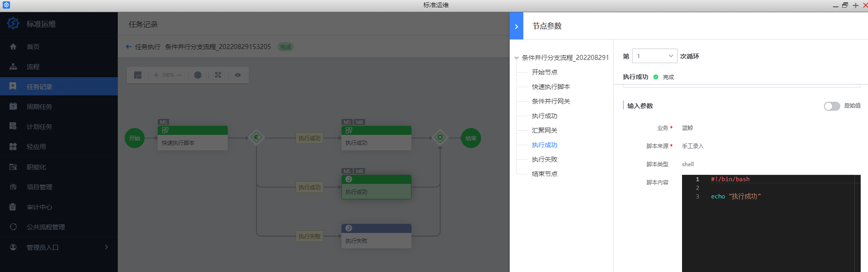This screenshot has height=272, width=868.
Task: Collapse the 节点参数 side panel arrow
Action: click(x=517, y=26)
